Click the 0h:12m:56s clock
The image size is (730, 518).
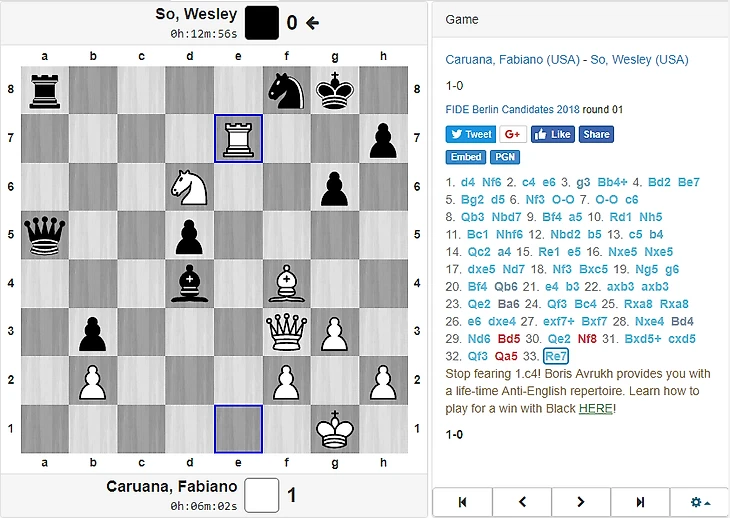point(203,34)
